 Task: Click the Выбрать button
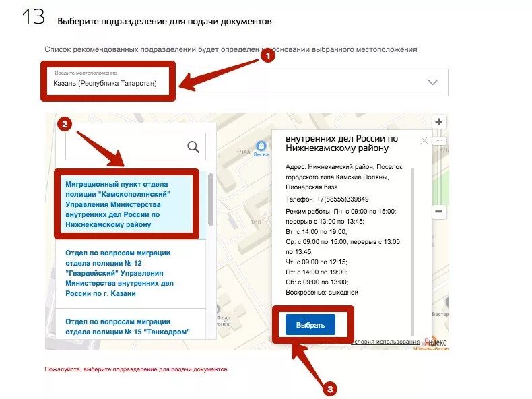pyautogui.click(x=310, y=325)
